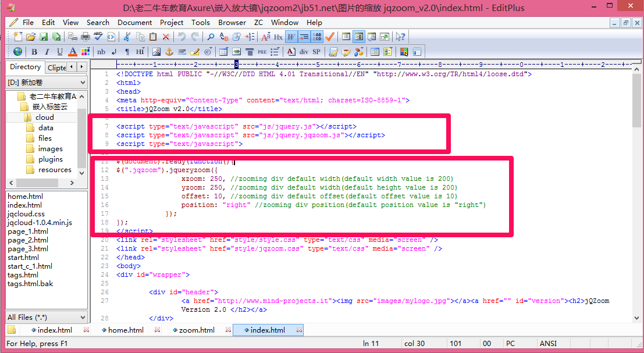Click the context help cursor icon
644x353 pixels.
click(400, 37)
